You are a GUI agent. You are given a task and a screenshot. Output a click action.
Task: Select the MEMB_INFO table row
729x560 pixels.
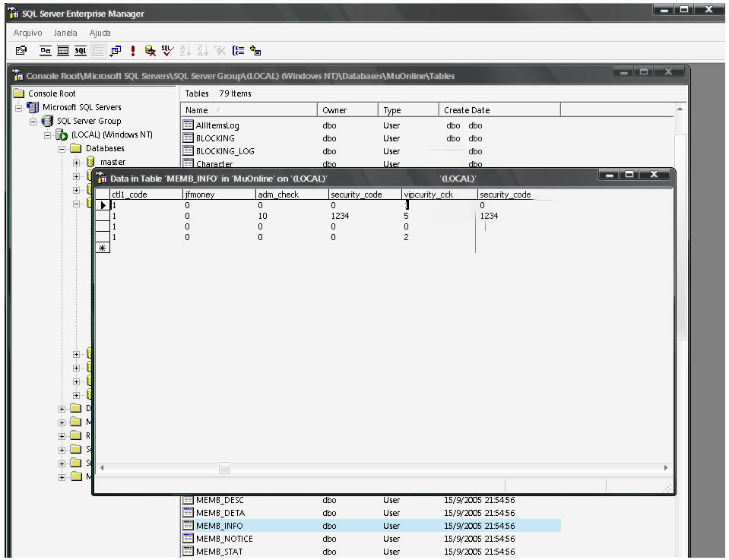219,526
